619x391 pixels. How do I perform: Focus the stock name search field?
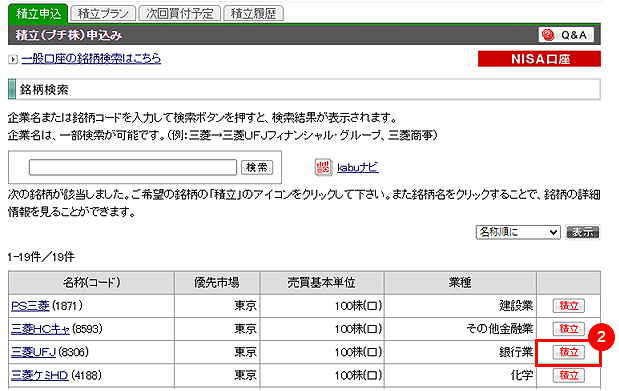pyautogui.click(x=133, y=167)
